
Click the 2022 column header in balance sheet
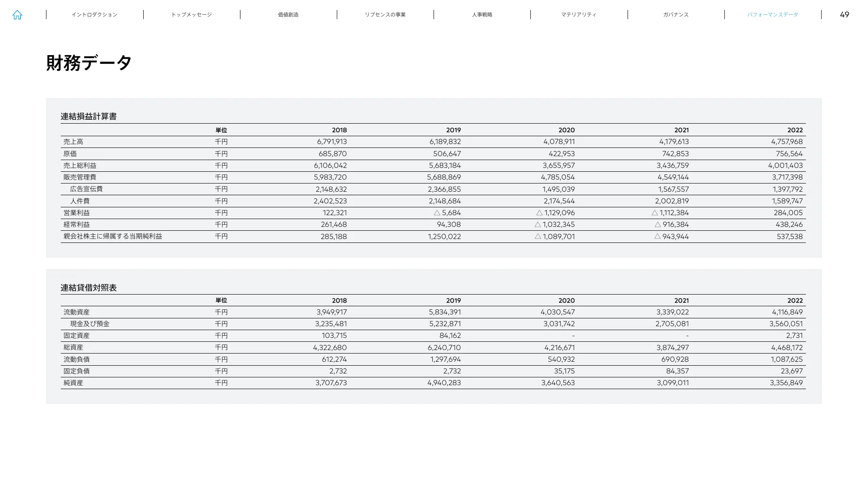coord(796,300)
